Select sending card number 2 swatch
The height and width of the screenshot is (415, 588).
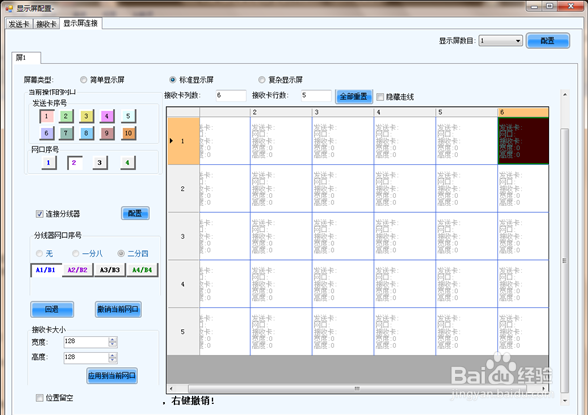66,116
